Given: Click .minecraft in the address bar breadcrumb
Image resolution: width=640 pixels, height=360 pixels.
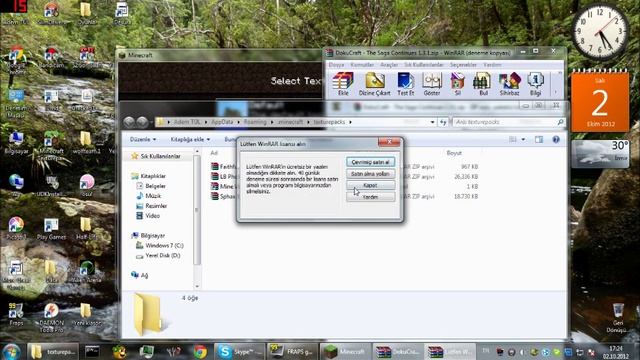Looking at the screenshot, I should 290,122.
